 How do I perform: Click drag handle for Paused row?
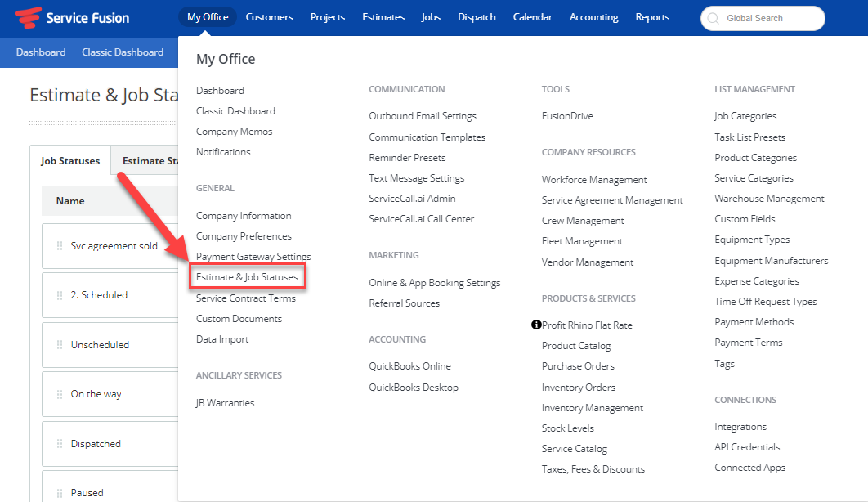[x=59, y=492]
